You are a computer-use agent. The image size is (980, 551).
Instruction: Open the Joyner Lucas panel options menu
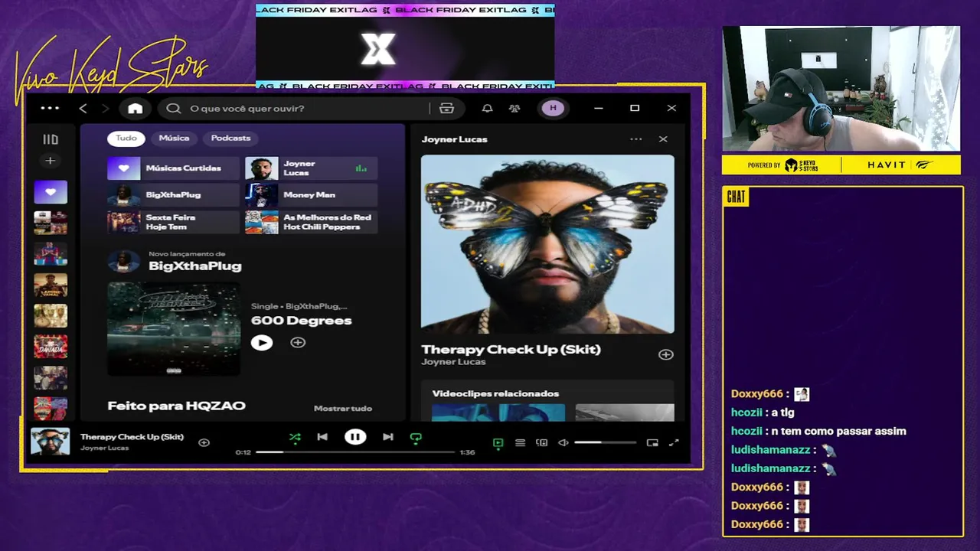point(635,139)
